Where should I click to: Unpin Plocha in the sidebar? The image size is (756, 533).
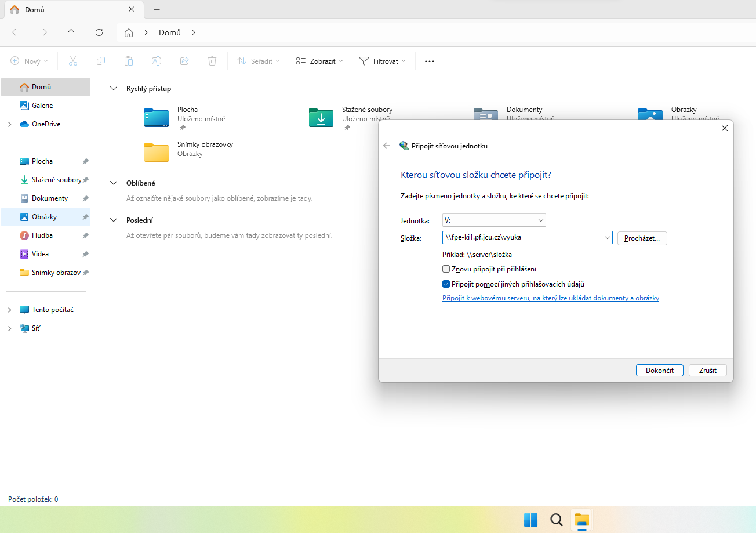click(x=85, y=161)
